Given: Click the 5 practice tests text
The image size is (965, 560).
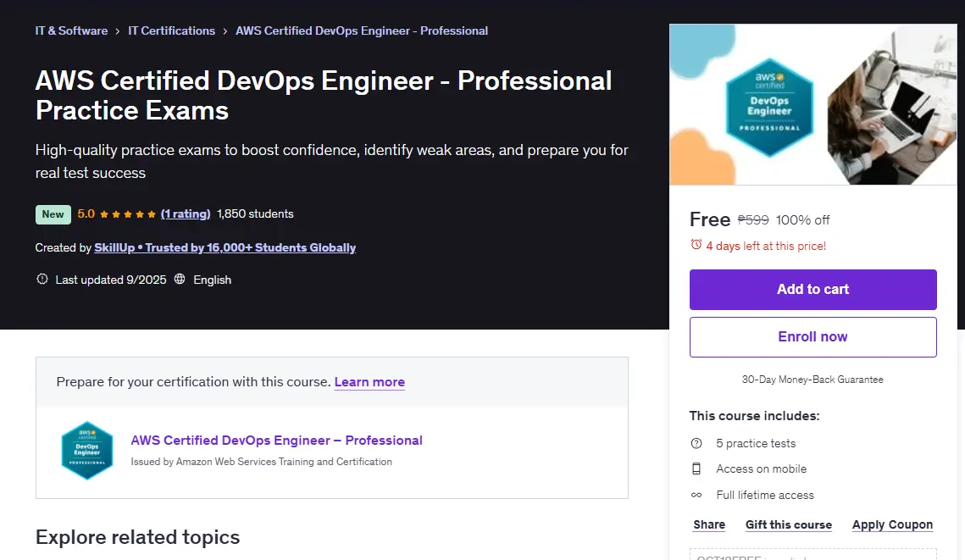Looking at the screenshot, I should point(756,444).
